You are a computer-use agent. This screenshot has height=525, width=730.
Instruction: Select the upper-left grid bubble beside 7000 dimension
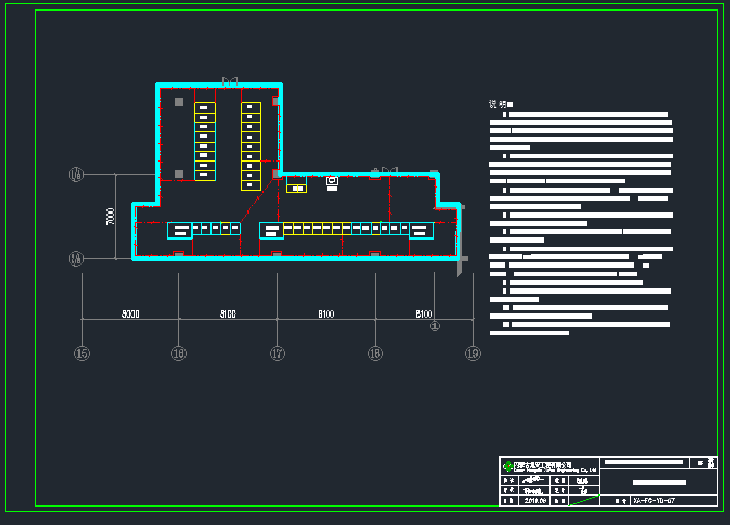[76, 175]
